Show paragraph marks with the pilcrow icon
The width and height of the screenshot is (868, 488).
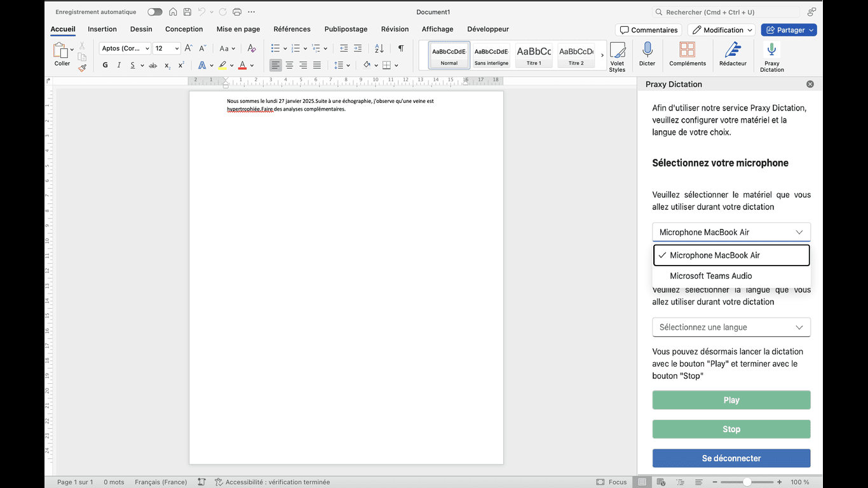coord(400,48)
